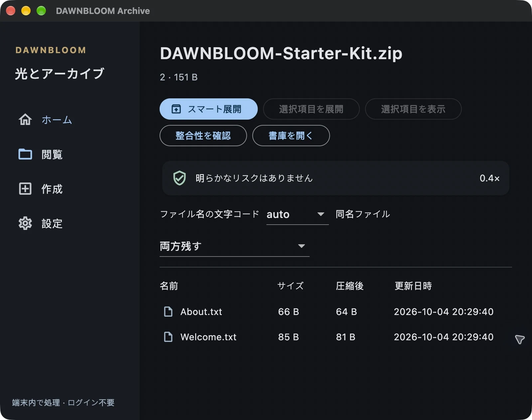Viewport: 532px width, 420px height.
Task: Click the file icon beside Welcome.txt
Action: point(169,337)
